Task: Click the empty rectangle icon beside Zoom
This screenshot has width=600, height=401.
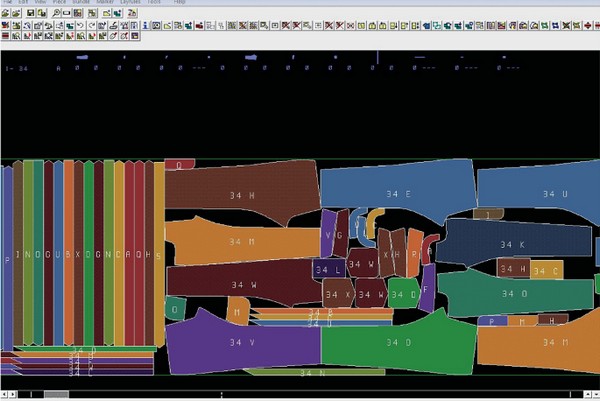Action: (67, 13)
